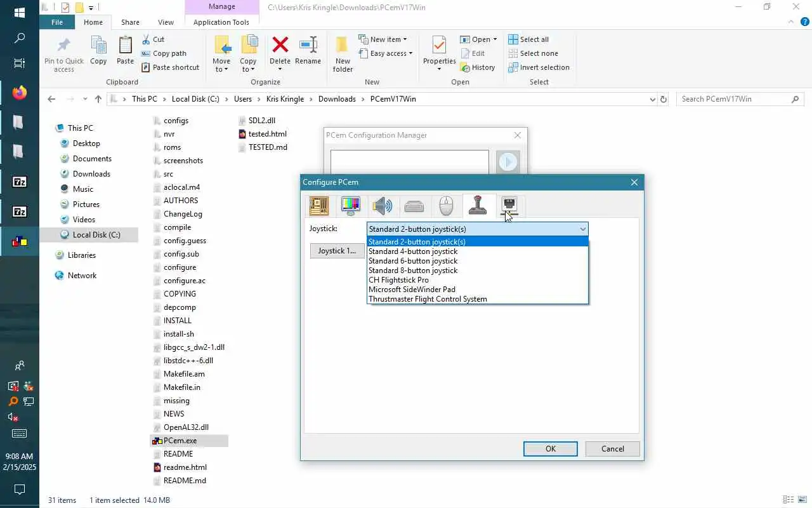Click the Joystick 1... button
812x508 pixels.
337,251
